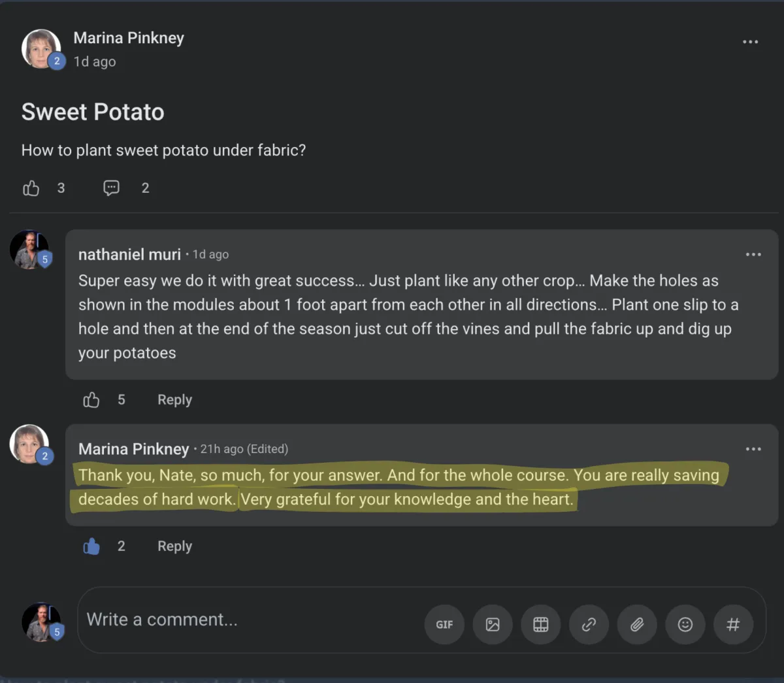This screenshot has width=784, height=683.
Task: Open comments on the Sweet Potato post
Action: pyautogui.click(x=112, y=188)
